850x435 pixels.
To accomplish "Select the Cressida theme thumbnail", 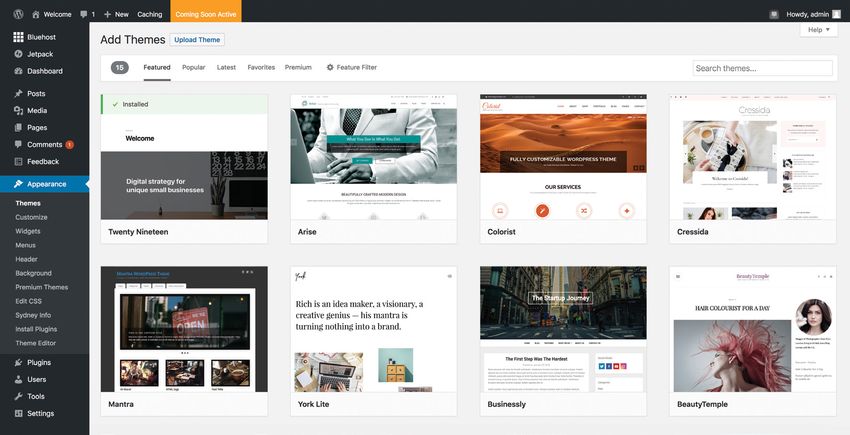I will tap(753, 157).
